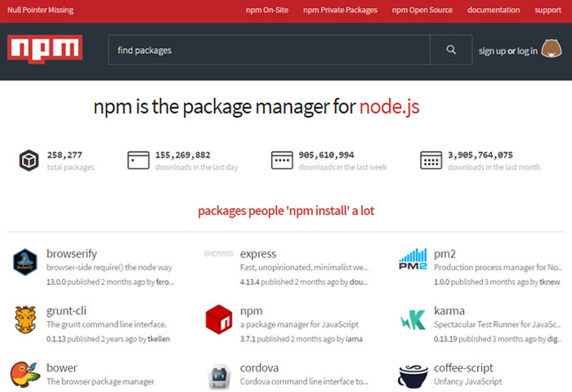Click the npm logo in header
The width and height of the screenshot is (572, 392).
45,49
